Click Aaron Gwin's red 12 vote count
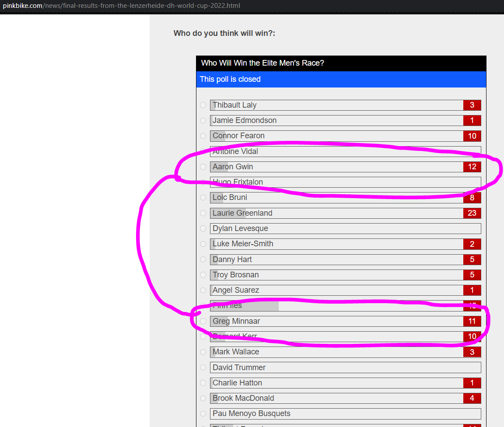 tap(472, 167)
